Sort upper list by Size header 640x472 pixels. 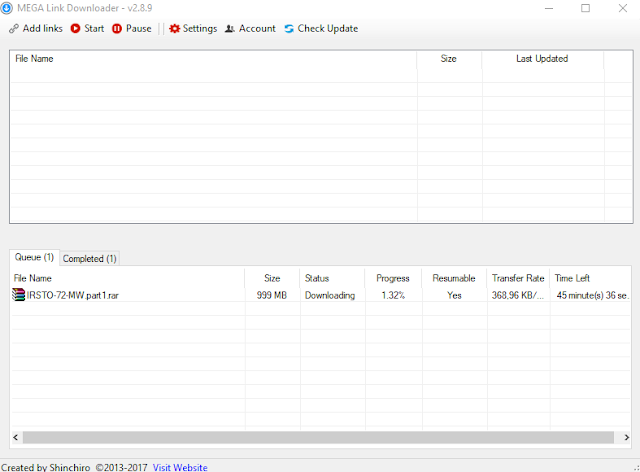click(x=449, y=59)
